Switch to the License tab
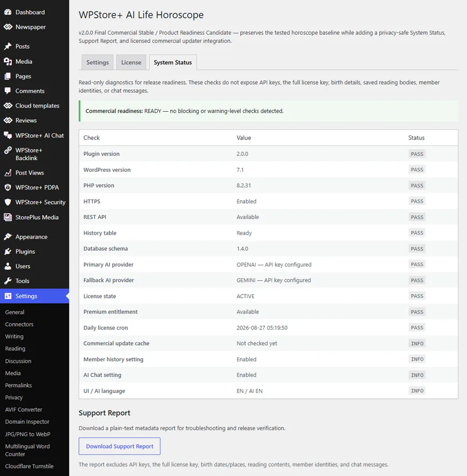The width and height of the screenshot is (467, 476). (x=131, y=62)
